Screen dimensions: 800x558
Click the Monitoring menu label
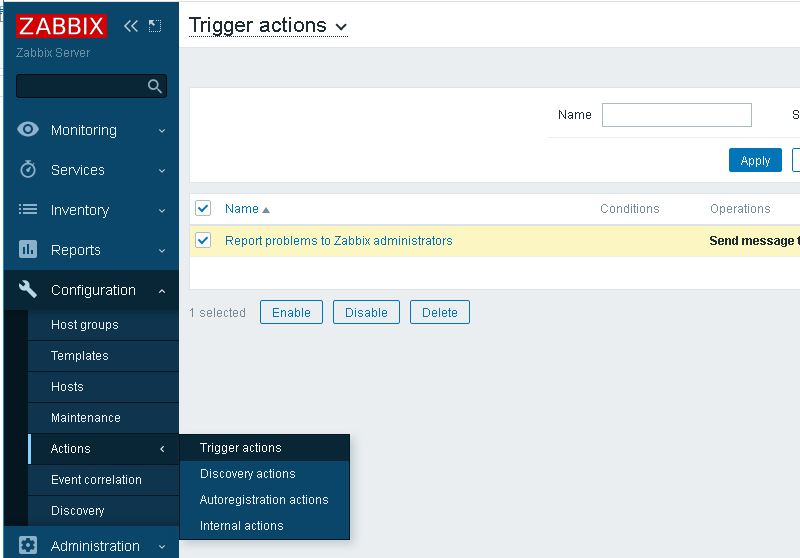pyautogui.click(x=84, y=131)
